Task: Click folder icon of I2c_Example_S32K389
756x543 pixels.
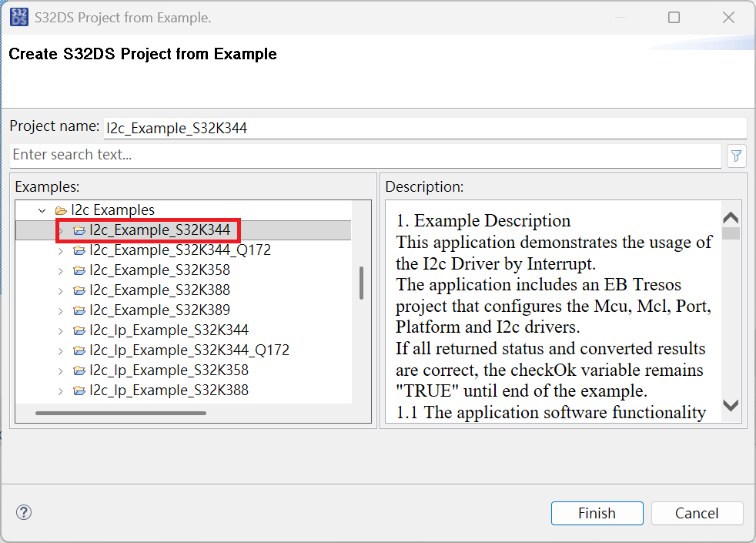Action: tap(79, 310)
